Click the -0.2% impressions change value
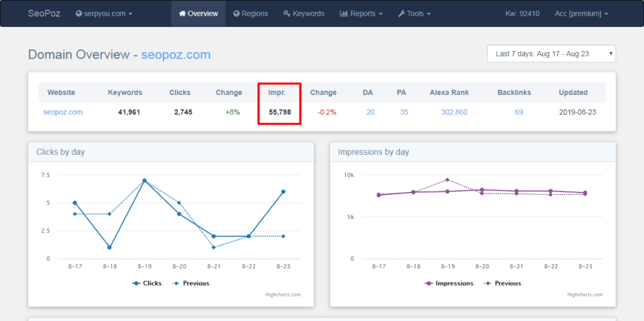Viewport: 644px width, 321px height. pyautogui.click(x=327, y=112)
